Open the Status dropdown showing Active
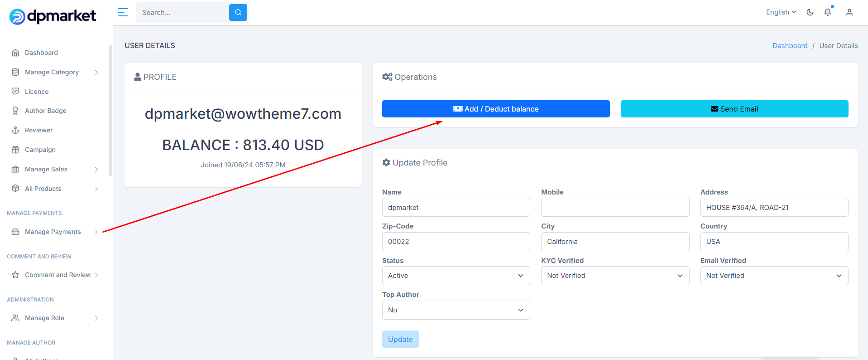868x360 pixels. (456, 276)
